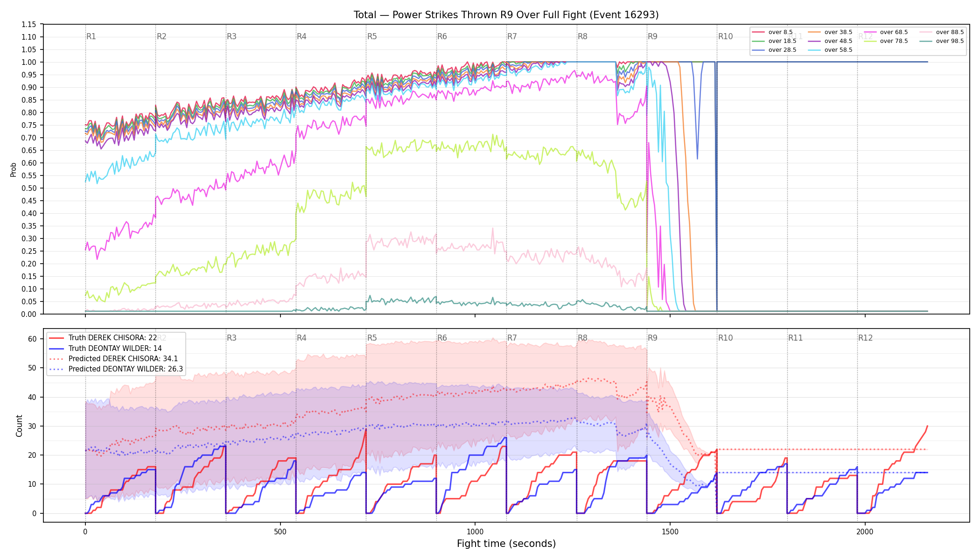
Task: Select the 'over 98.5' legend entry
Action: pos(942,41)
